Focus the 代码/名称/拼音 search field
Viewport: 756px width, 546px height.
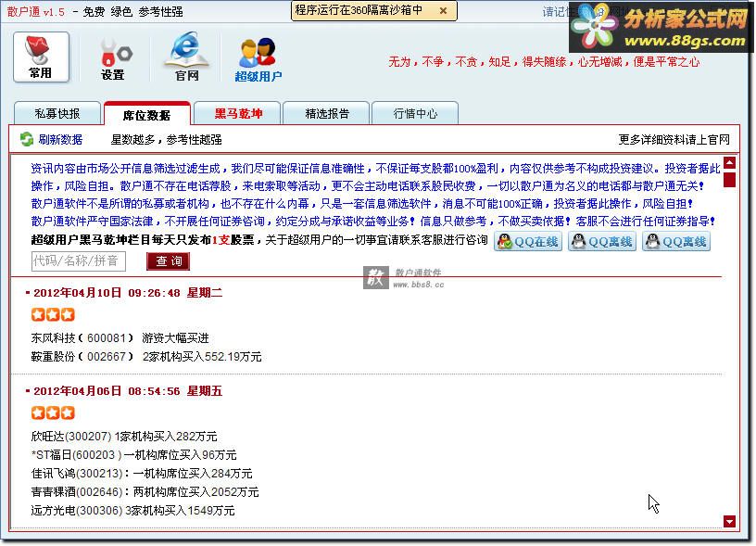click(79, 260)
